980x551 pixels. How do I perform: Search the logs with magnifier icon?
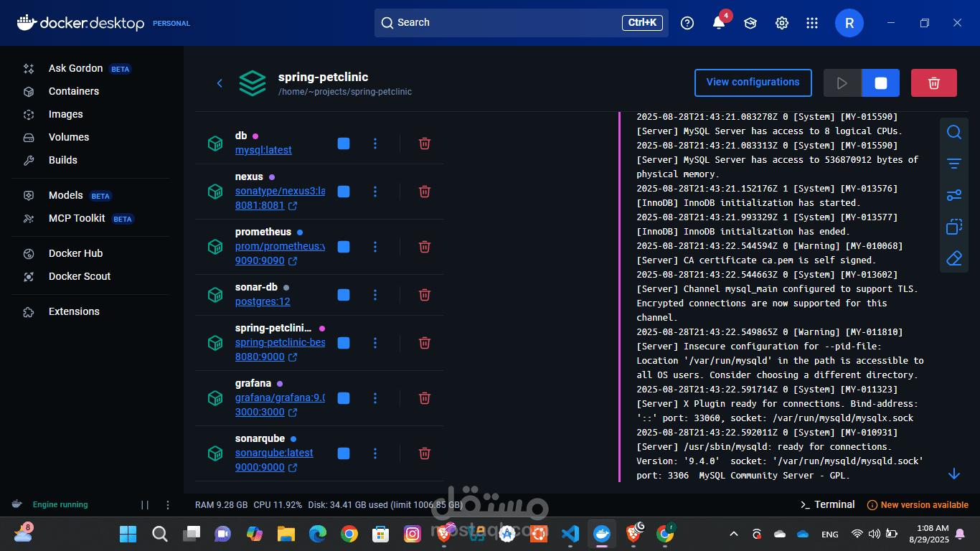tap(953, 133)
